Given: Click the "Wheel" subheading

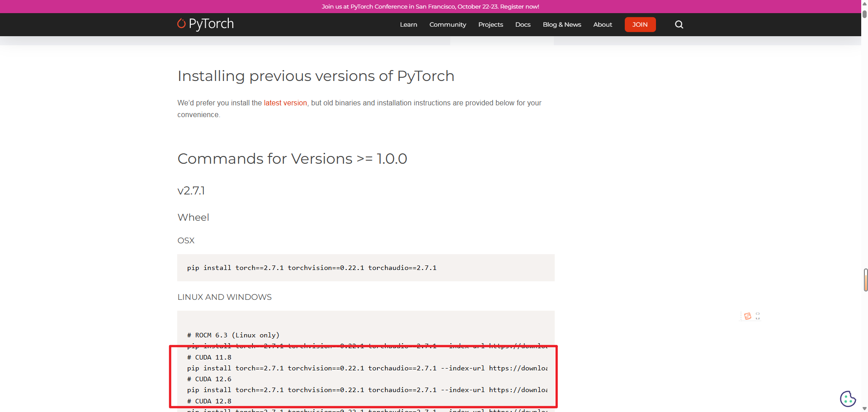Looking at the screenshot, I should (x=193, y=218).
